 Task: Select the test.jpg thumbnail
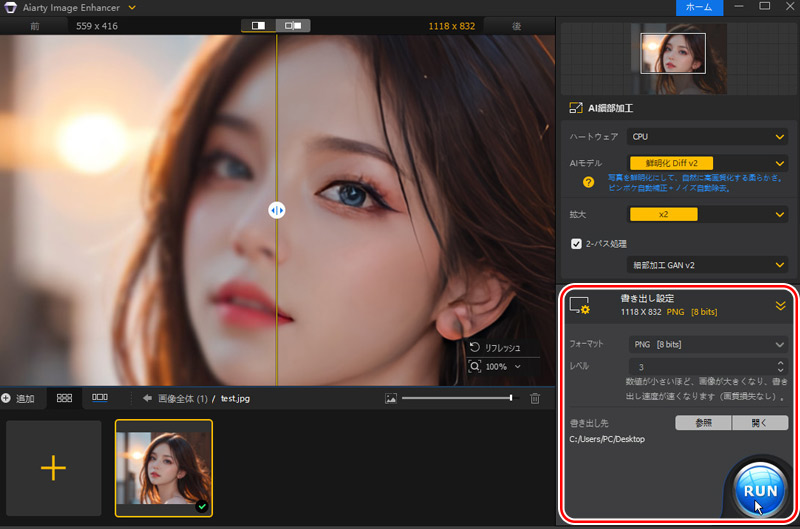click(164, 467)
